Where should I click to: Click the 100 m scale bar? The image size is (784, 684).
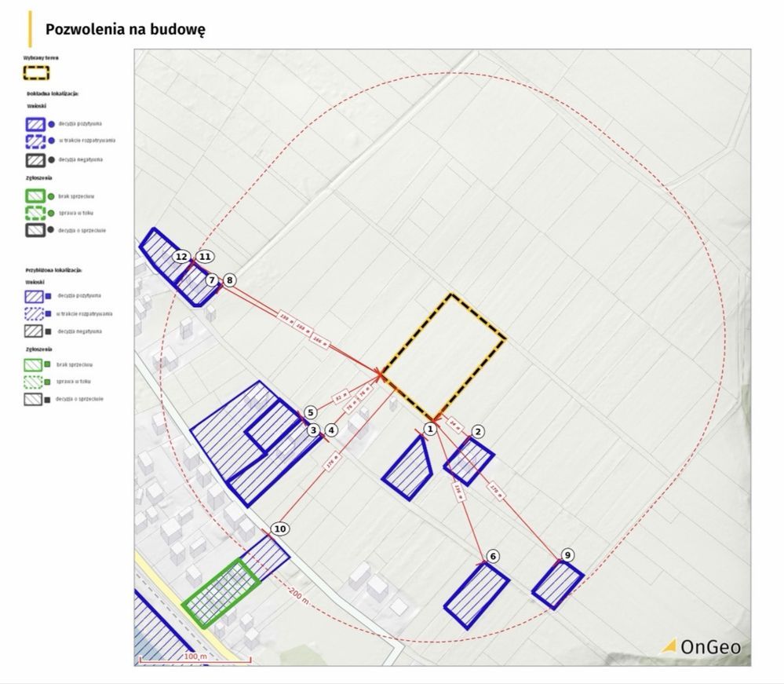195,657
